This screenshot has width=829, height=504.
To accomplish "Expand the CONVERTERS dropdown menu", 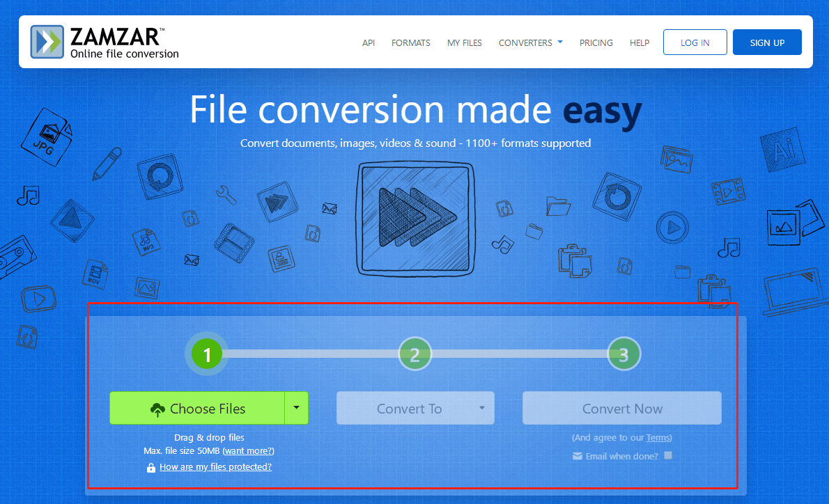I will coord(530,42).
